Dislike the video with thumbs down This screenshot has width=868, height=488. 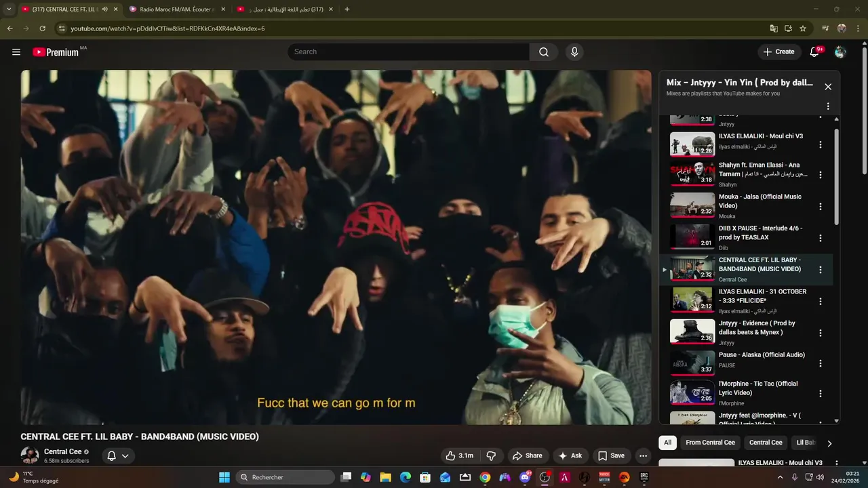tap(492, 456)
